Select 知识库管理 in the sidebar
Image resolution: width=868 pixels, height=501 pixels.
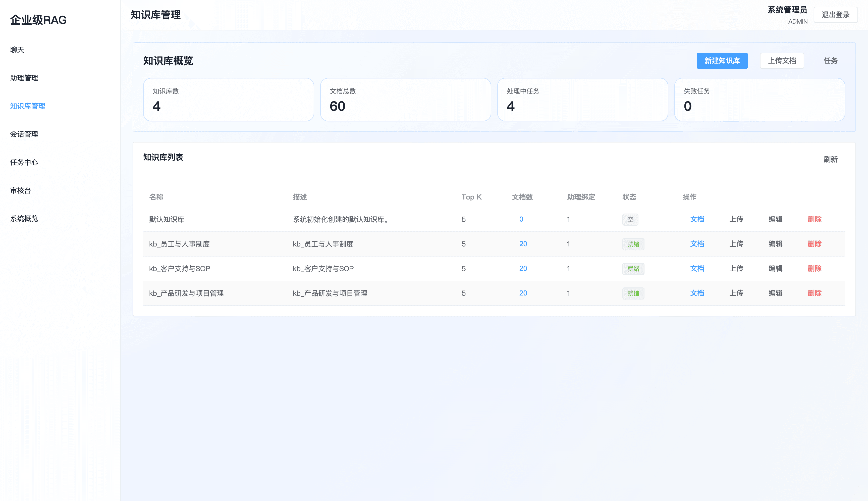point(28,106)
